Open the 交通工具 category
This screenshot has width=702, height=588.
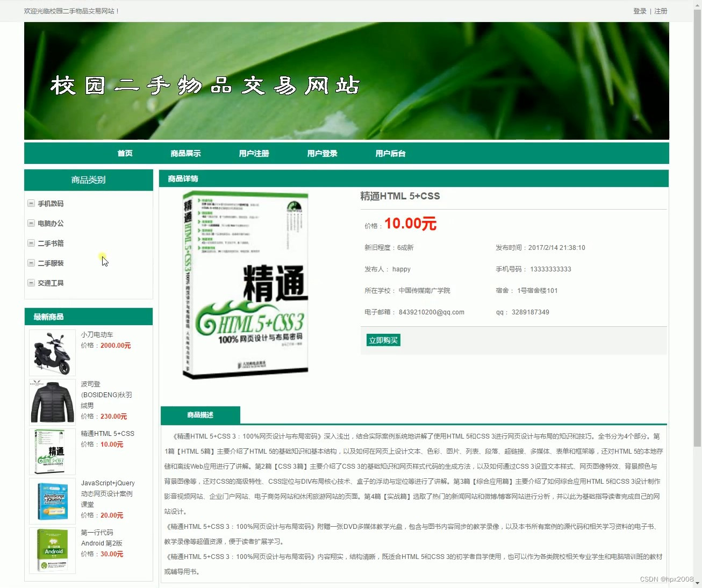click(51, 283)
